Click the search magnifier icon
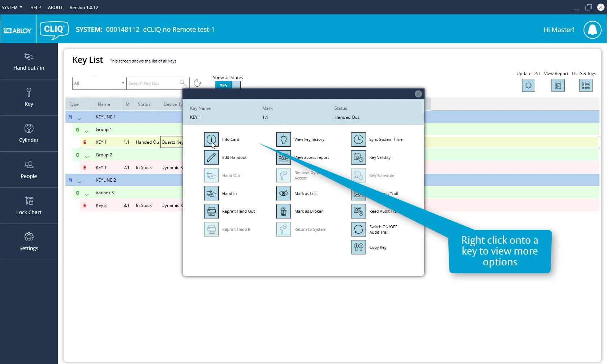This screenshot has width=607, height=364. coord(183,83)
